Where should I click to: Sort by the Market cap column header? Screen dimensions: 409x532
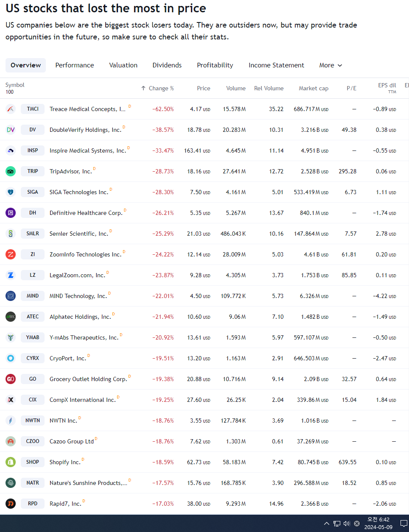coord(314,88)
